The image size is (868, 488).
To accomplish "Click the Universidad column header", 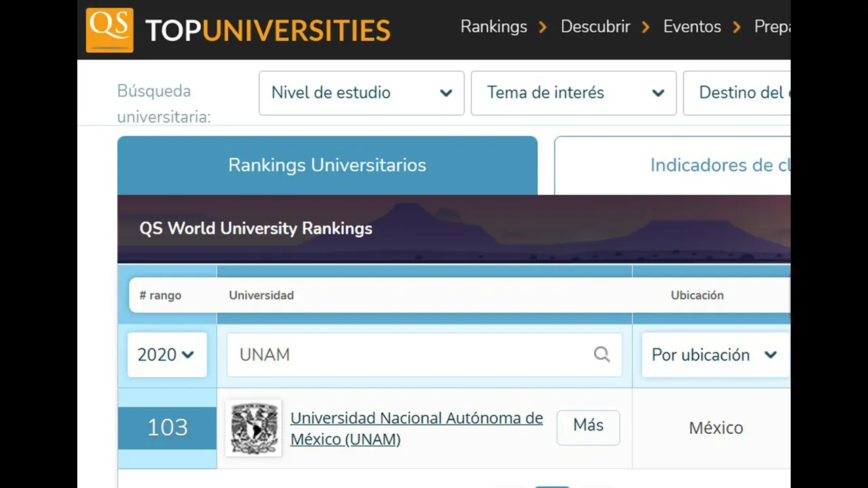I will tap(261, 296).
